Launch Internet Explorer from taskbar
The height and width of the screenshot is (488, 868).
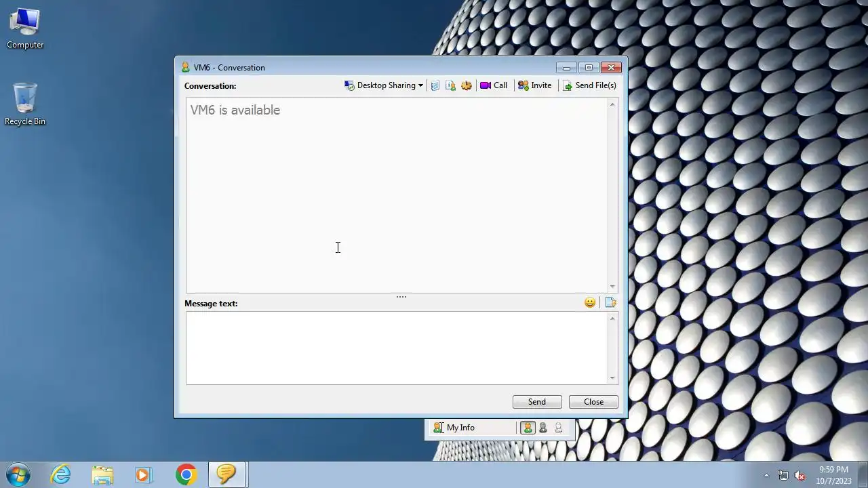[x=61, y=474]
